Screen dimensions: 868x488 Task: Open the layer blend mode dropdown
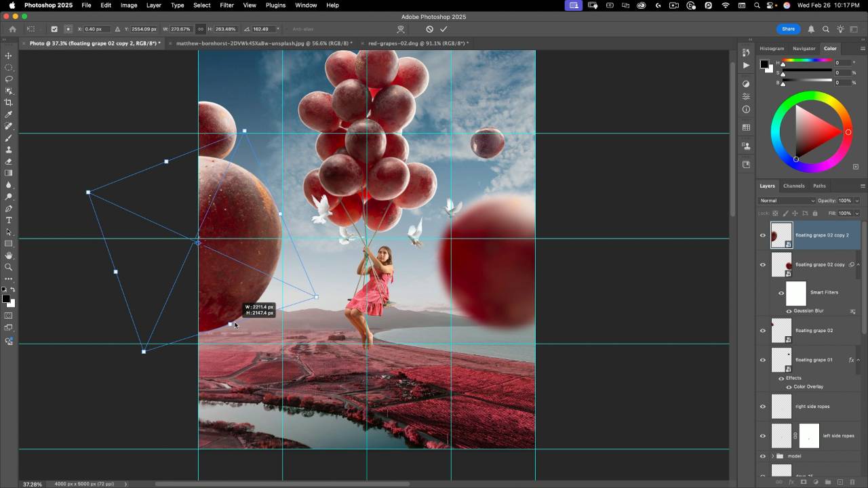tap(787, 201)
